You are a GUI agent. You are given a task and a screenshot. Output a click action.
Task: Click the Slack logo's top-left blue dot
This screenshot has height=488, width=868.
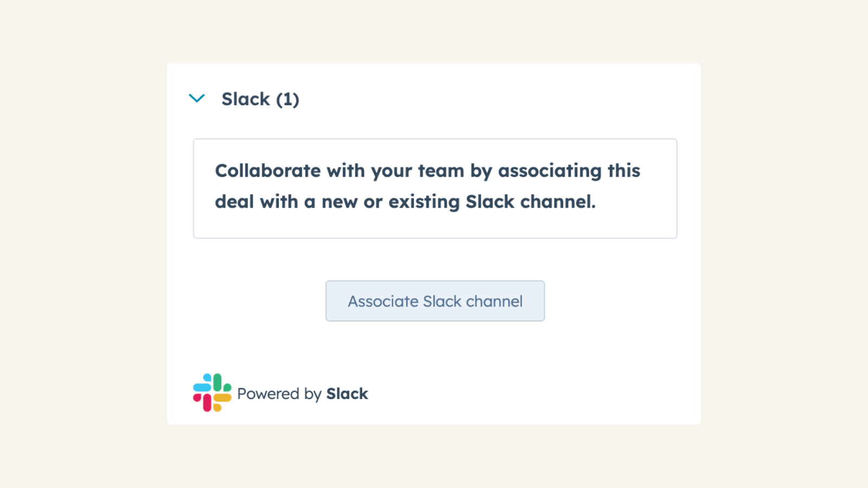(x=207, y=377)
